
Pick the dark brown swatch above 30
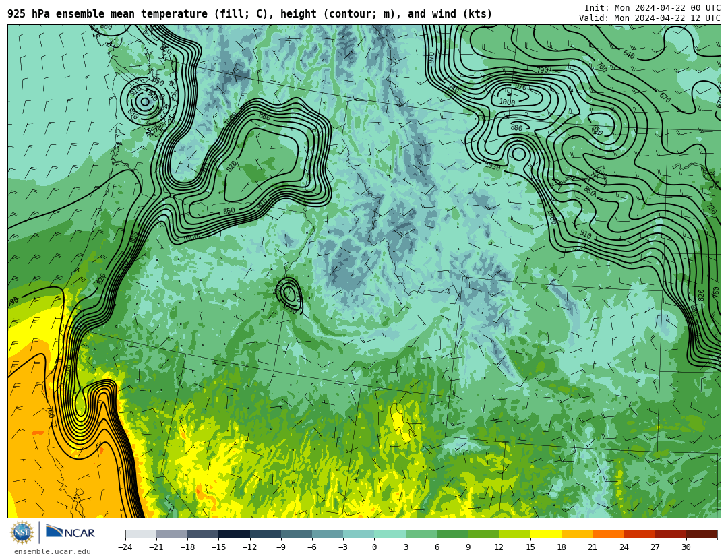[x=701, y=534]
